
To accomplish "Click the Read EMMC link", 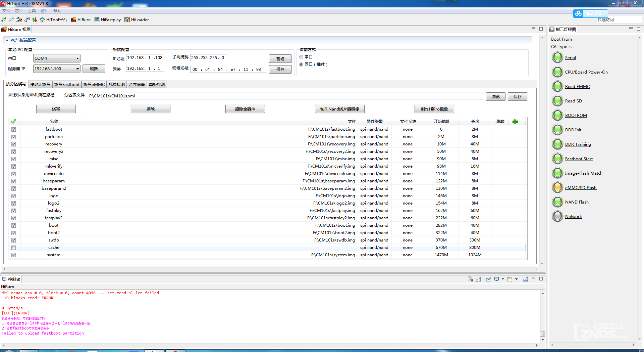I will (x=577, y=86).
